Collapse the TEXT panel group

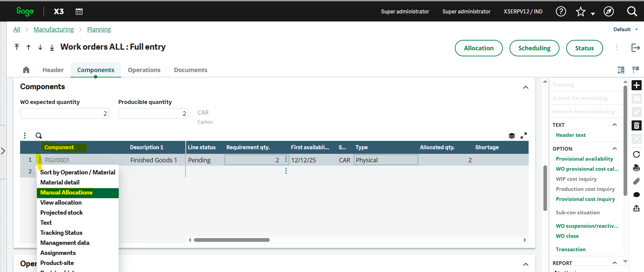614,125
